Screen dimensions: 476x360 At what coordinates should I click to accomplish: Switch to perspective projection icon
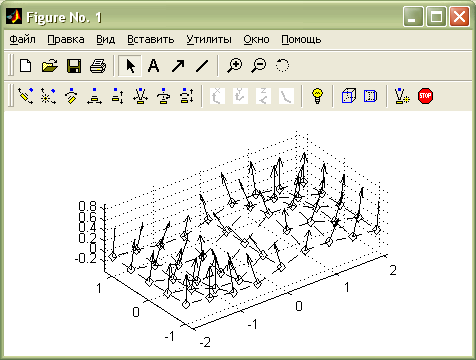pyautogui.click(x=370, y=96)
